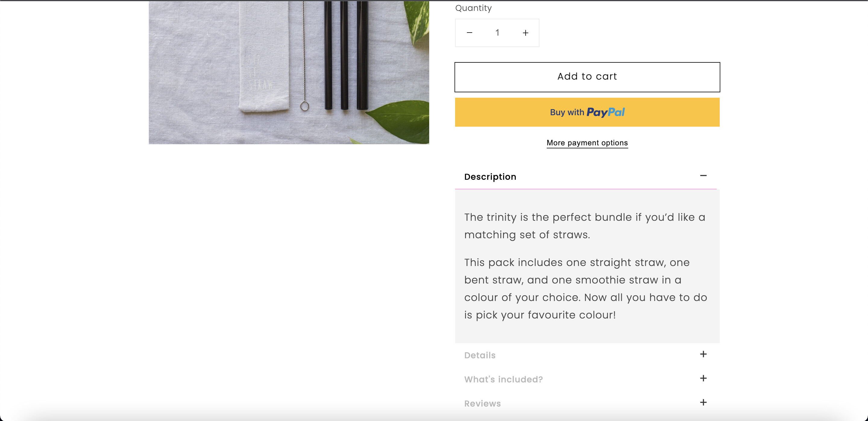Click the plus icon beside Details
The height and width of the screenshot is (421, 868).
[x=703, y=354]
